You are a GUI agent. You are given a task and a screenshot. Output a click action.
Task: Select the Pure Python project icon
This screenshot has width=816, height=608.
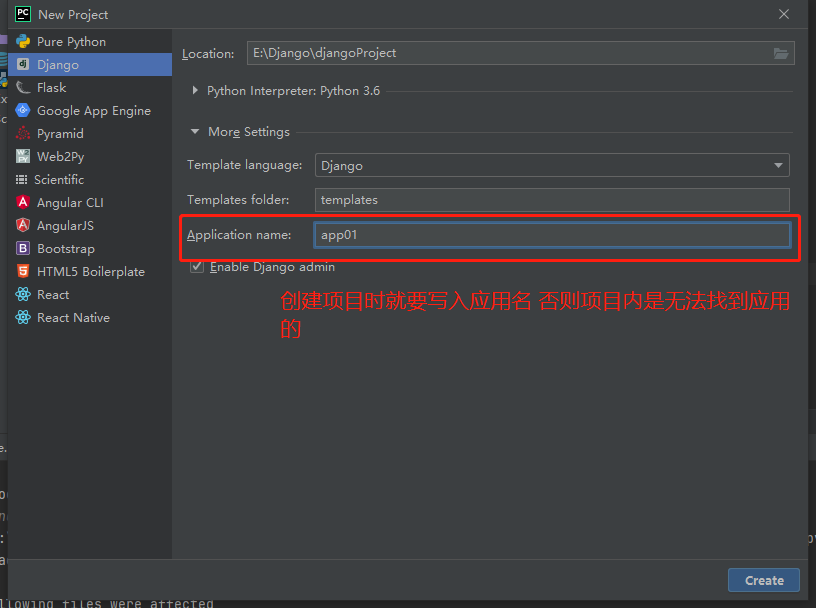[x=23, y=41]
